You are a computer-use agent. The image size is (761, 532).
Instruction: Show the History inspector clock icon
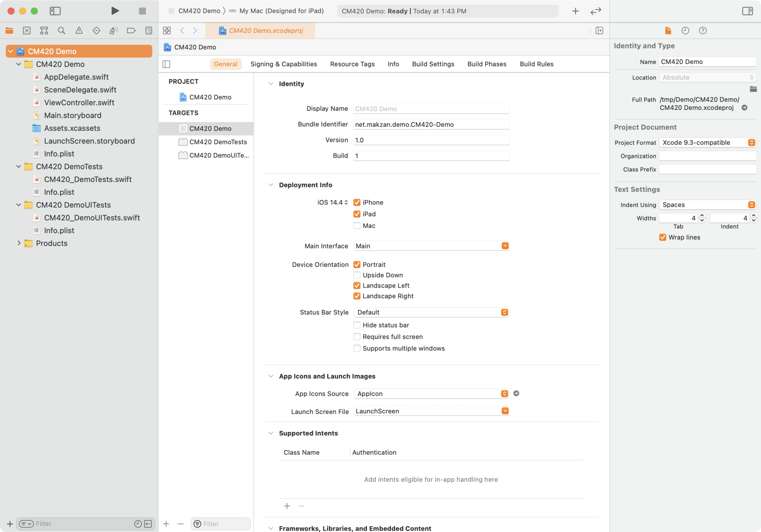tap(685, 31)
